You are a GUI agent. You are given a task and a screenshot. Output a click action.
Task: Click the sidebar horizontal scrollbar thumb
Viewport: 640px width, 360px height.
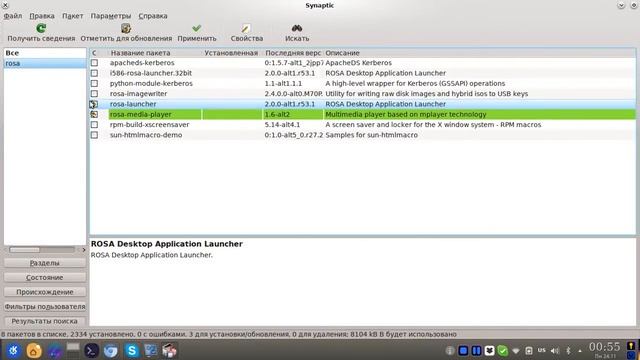click(24, 249)
